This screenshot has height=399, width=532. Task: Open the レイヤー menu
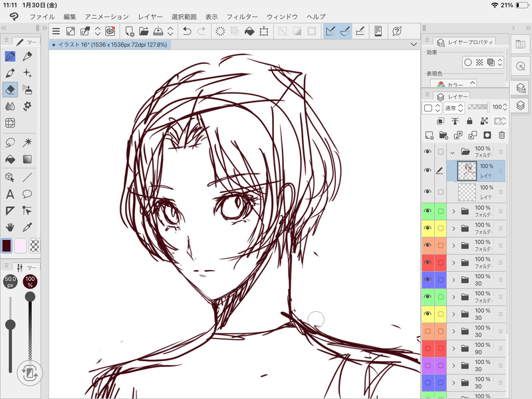tap(150, 17)
